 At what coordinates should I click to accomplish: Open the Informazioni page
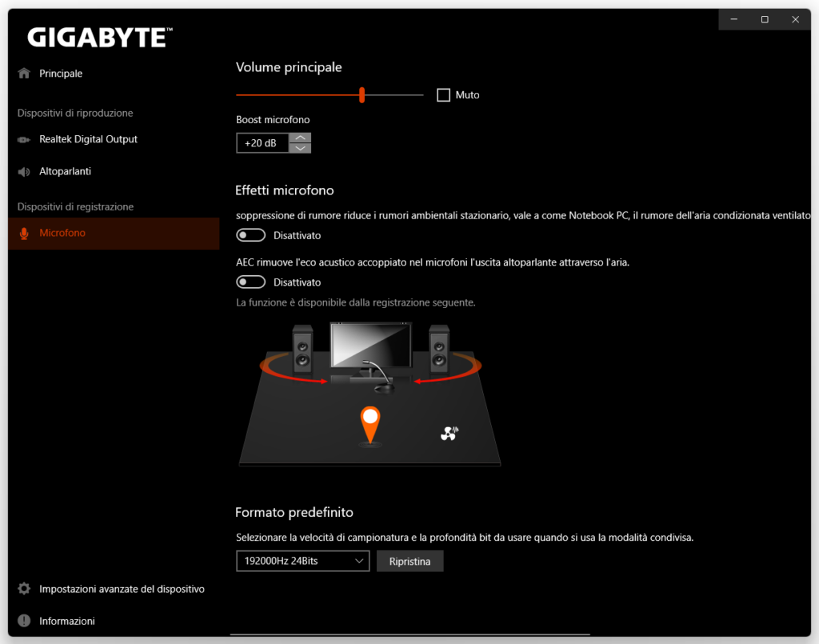coord(114,621)
